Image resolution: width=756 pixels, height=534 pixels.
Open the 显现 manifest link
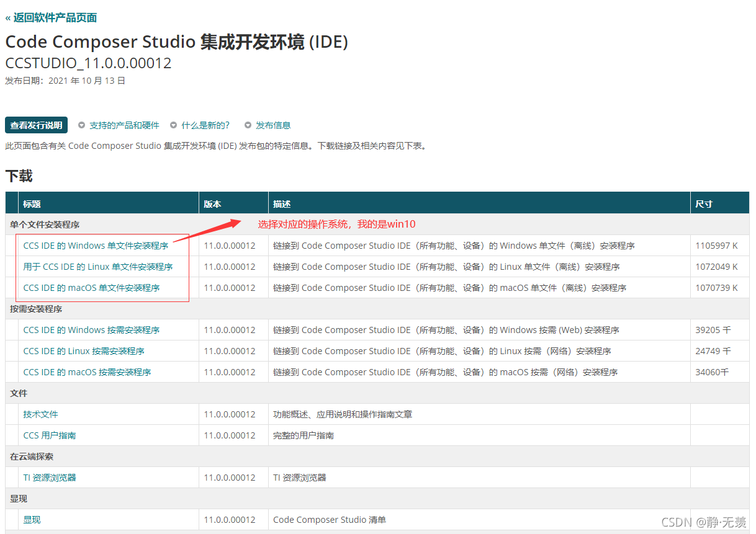[x=32, y=520]
